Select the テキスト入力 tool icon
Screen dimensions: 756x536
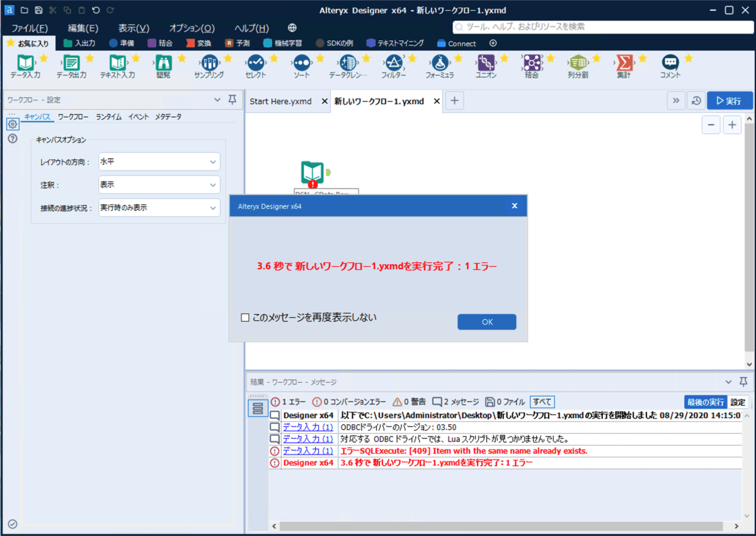click(x=117, y=64)
